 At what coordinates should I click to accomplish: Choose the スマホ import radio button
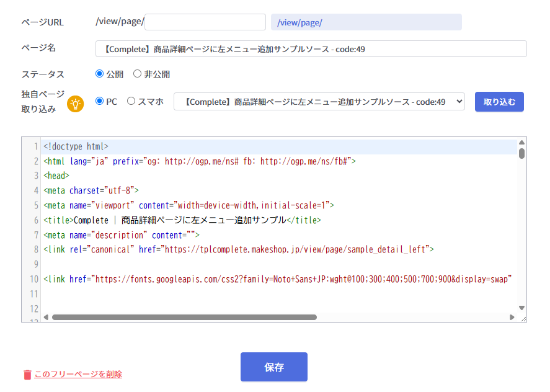(131, 101)
